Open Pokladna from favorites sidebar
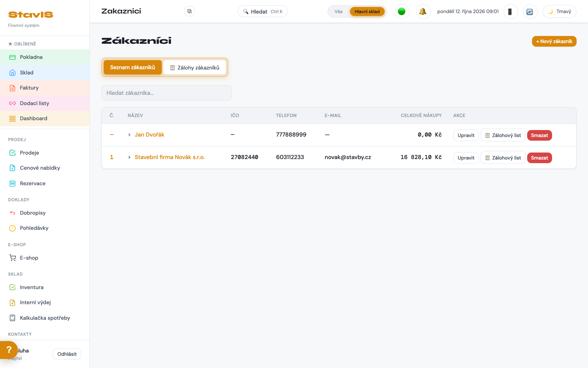Image resolution: width=588 pixels, height=368 pixels. [x=45, y=57]
